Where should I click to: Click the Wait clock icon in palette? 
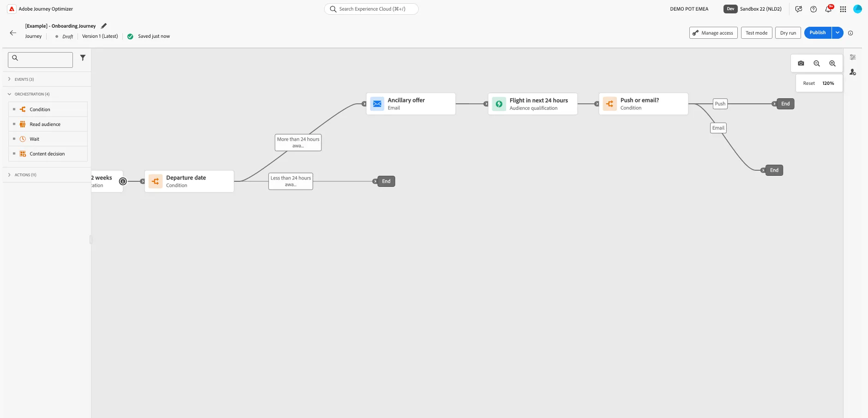tap(23, 139)
